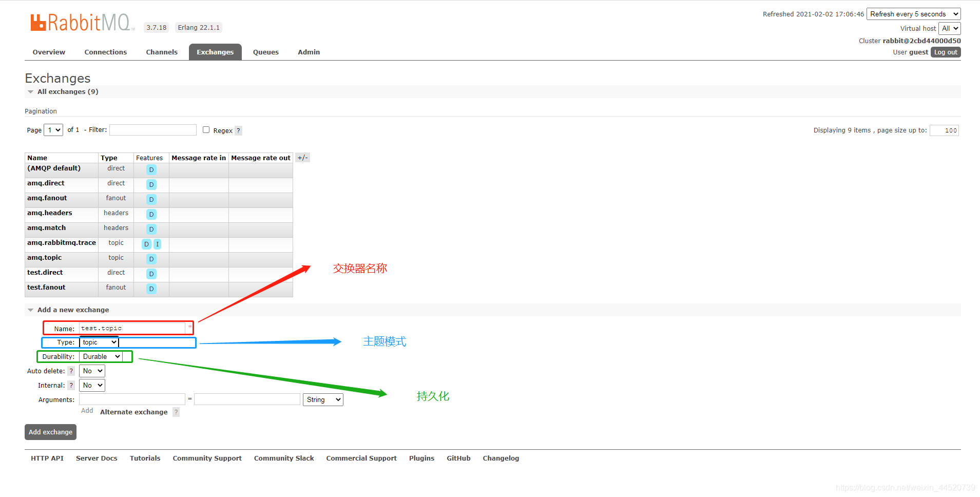This screenshot has height=497, width=980.
Task: Click the Community Slack footer link
Action: (284, 458)
